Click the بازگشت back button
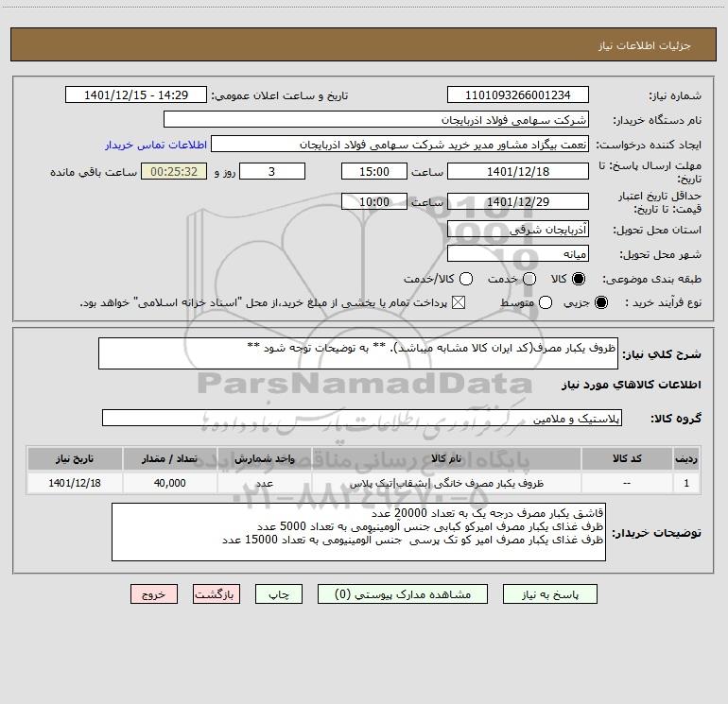This screenshot has width=728, height=704. pyautogui.click(x=217, y=594)
